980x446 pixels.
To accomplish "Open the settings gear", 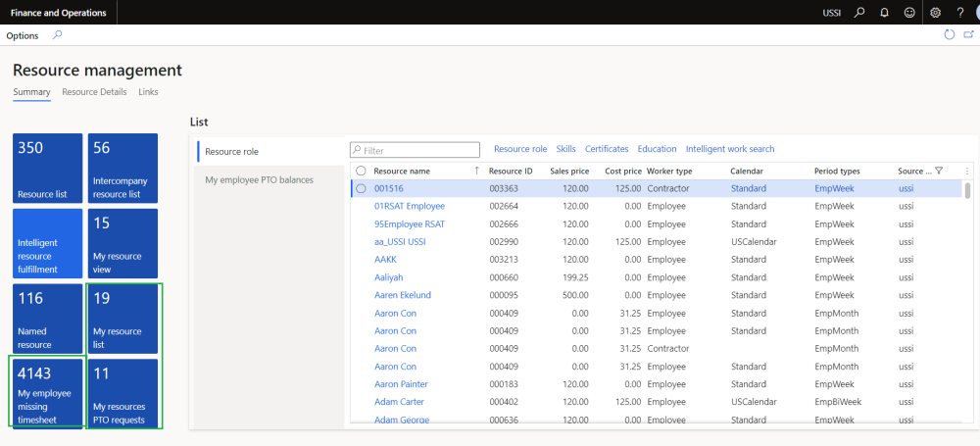I will [935, 13].
